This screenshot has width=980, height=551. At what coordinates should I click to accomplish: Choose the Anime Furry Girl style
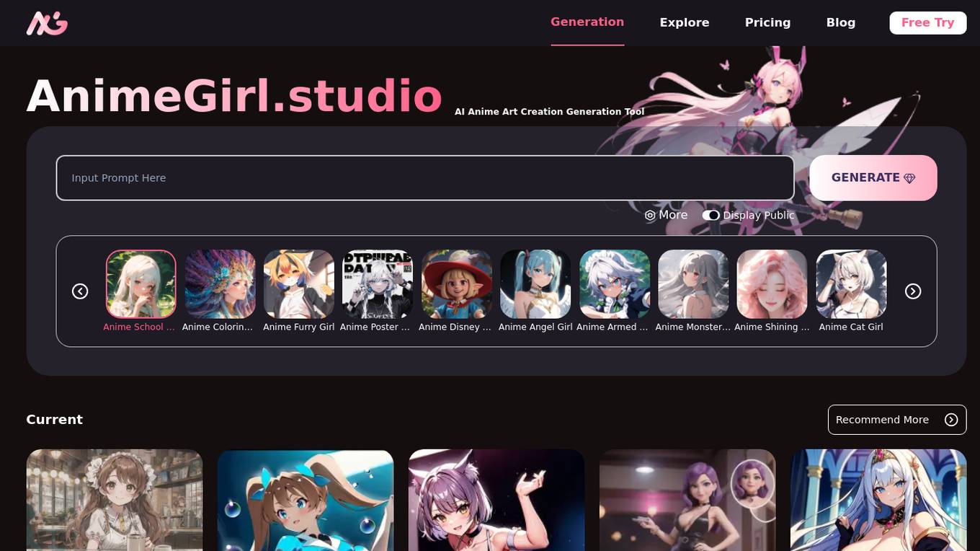click(x=299, y=284)
